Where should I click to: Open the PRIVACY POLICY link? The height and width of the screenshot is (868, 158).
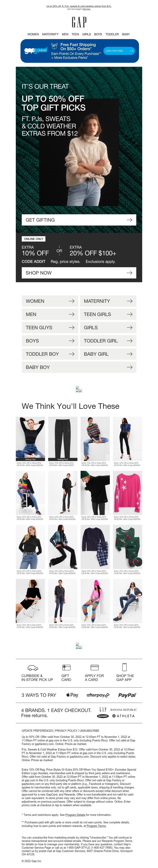(x=66, y=731)
